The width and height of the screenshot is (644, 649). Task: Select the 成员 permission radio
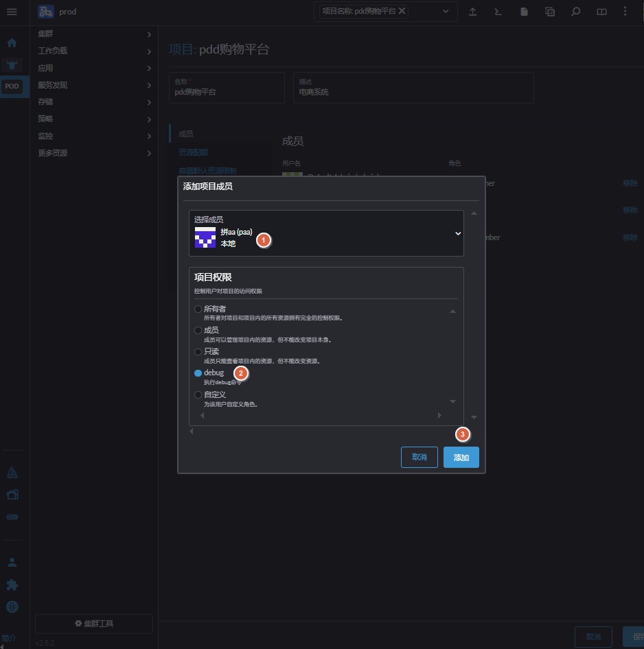[198, 330]
